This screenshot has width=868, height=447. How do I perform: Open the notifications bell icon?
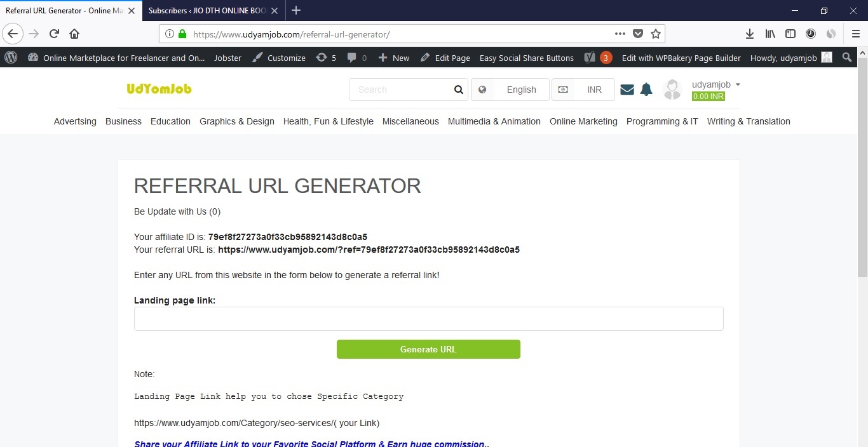[x=646, y=90]
